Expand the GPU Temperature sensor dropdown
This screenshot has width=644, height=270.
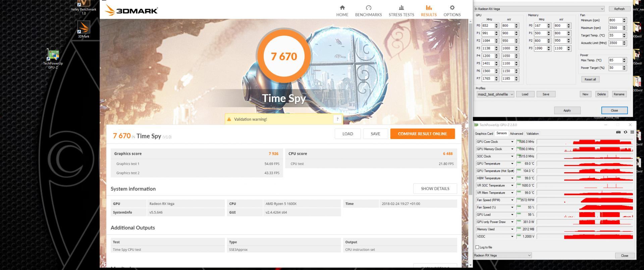pos(512,164)
